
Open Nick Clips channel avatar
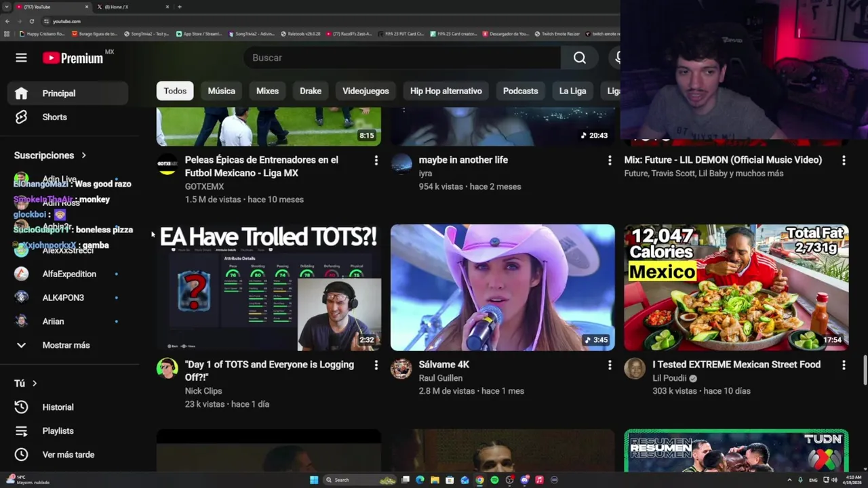167,369
